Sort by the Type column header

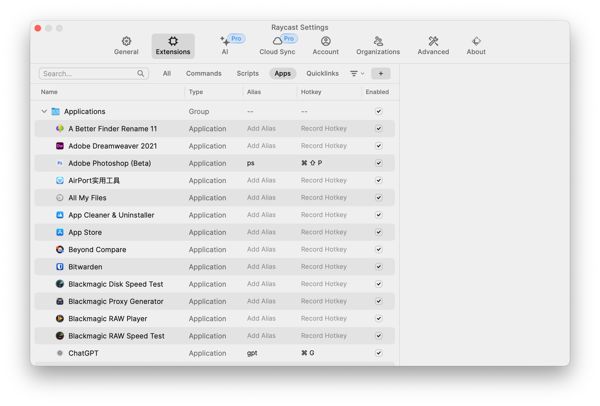coord(196,92)
